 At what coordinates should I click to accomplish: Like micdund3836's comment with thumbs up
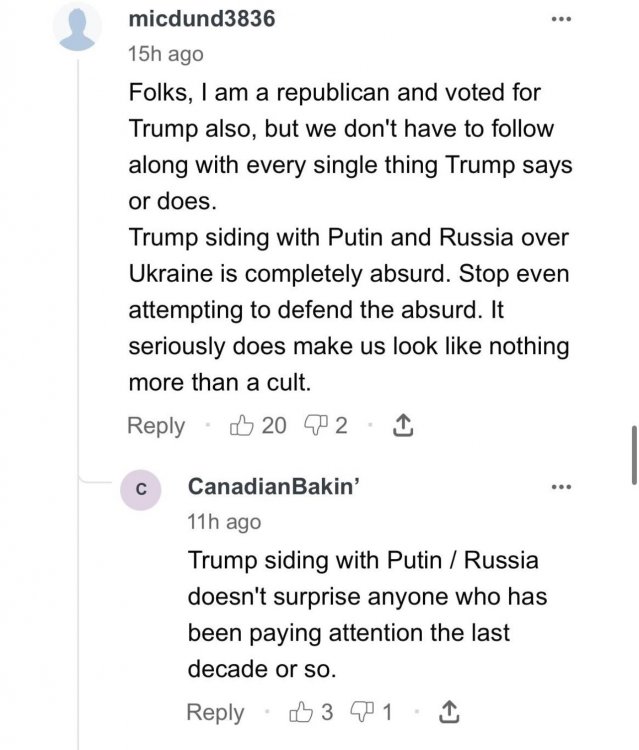tap(242, 426)
